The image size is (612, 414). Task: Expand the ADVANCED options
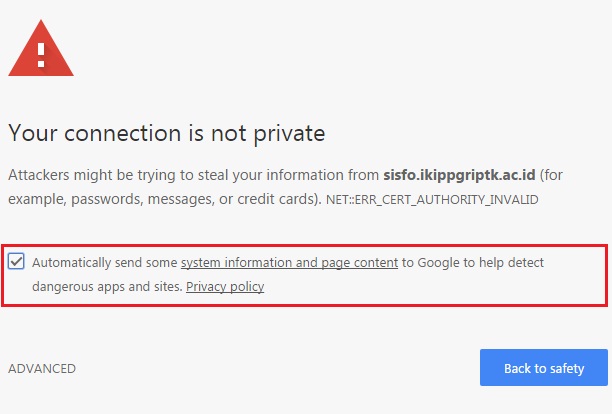42,368
